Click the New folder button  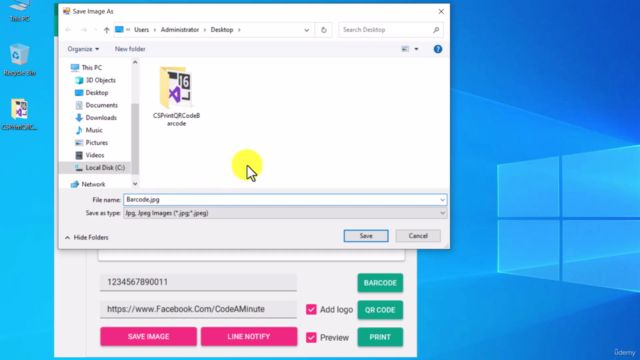click(x=130, y=49)
